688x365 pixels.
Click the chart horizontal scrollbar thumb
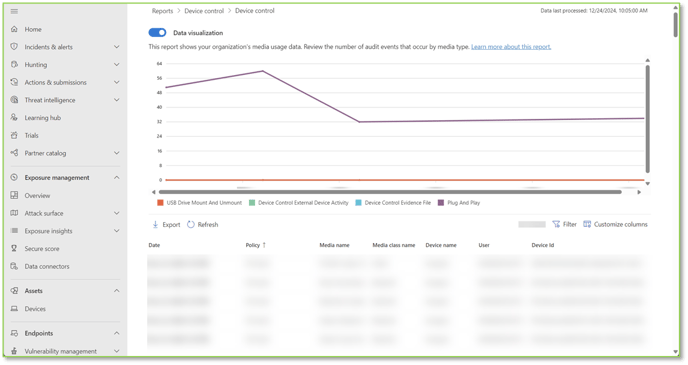click(390, 192)
